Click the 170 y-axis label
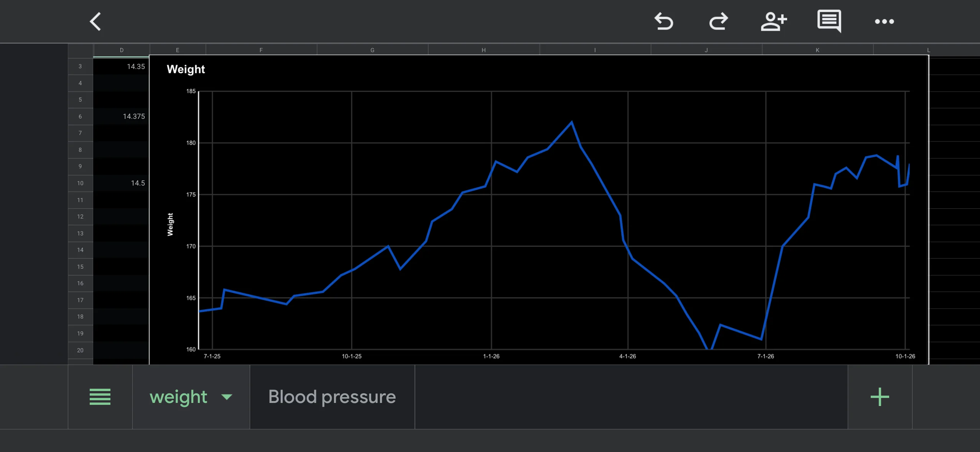 coord(191,247)
